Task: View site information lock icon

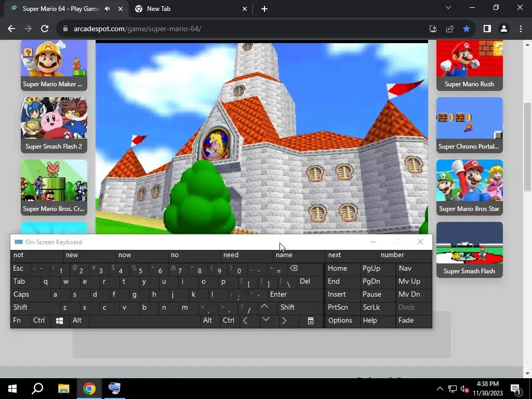Action: pyautogui.click(x=65, y=29)
